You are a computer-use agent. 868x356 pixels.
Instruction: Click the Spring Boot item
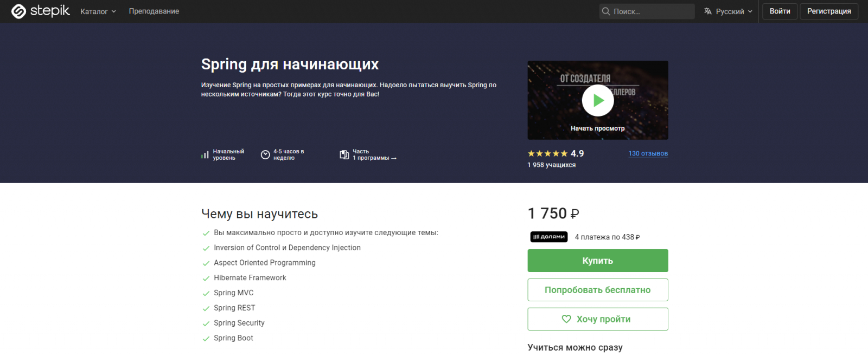point(233,338)
